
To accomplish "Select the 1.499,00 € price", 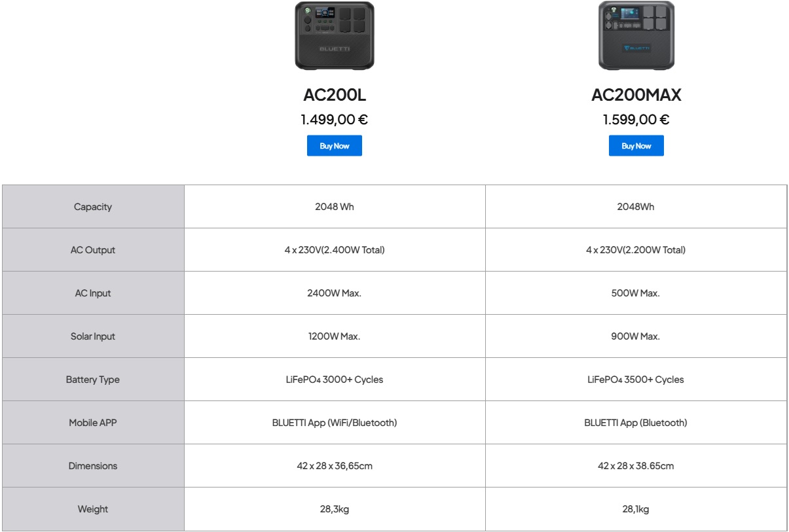I will pyautogui.click(x=335, y=120).
